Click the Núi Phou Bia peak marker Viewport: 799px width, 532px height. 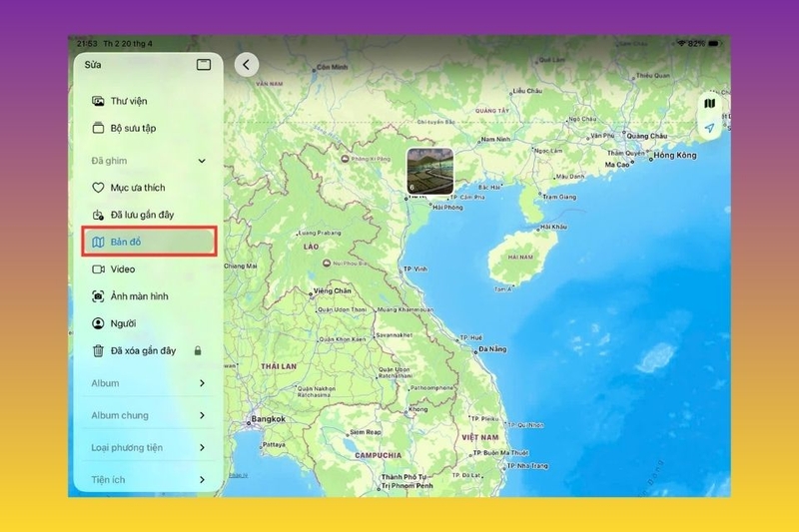pyautogui.click(x=327, y=264)
